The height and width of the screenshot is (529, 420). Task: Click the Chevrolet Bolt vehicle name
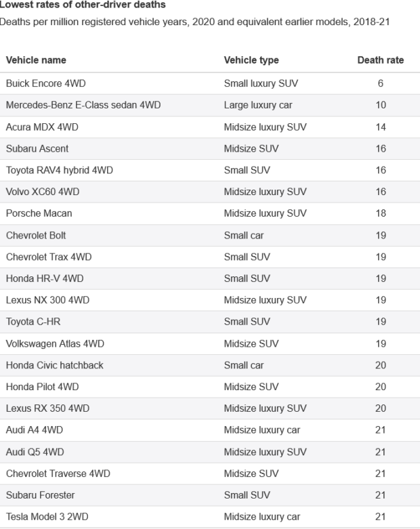click(x=36, y=235)
